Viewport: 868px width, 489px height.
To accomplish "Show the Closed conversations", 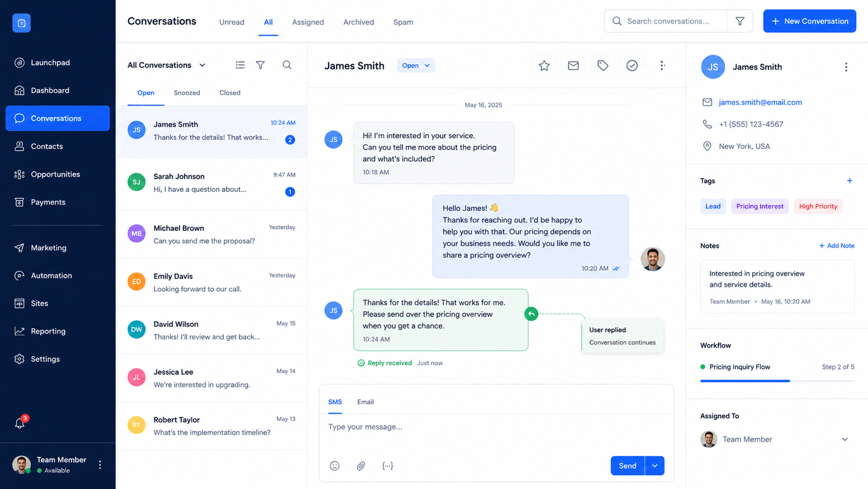I will (229, 93).
